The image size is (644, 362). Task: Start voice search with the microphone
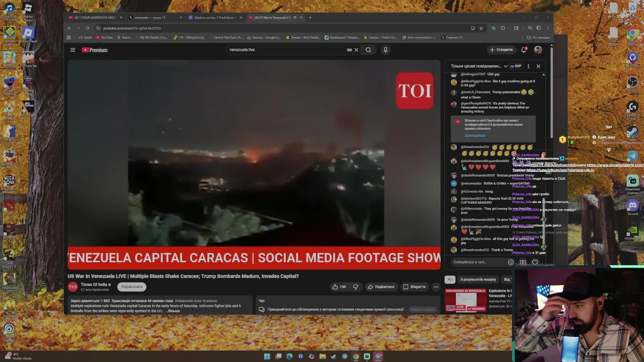(385, 50)
